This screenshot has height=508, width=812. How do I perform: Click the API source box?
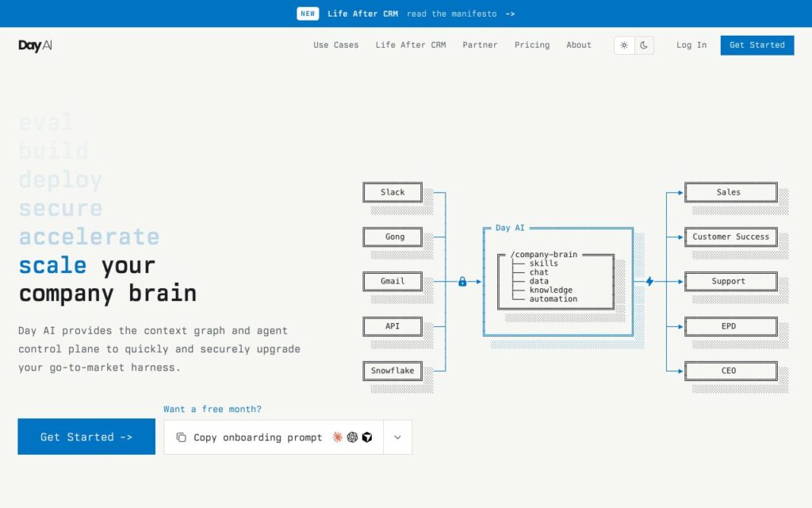tap(393, 326)
